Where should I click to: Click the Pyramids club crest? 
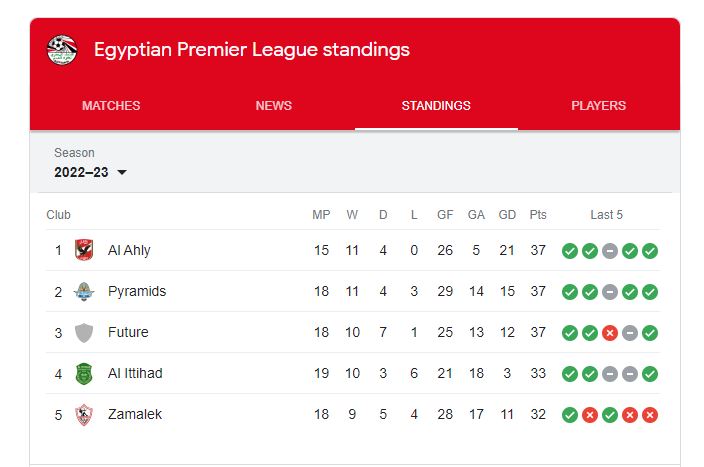84,291
